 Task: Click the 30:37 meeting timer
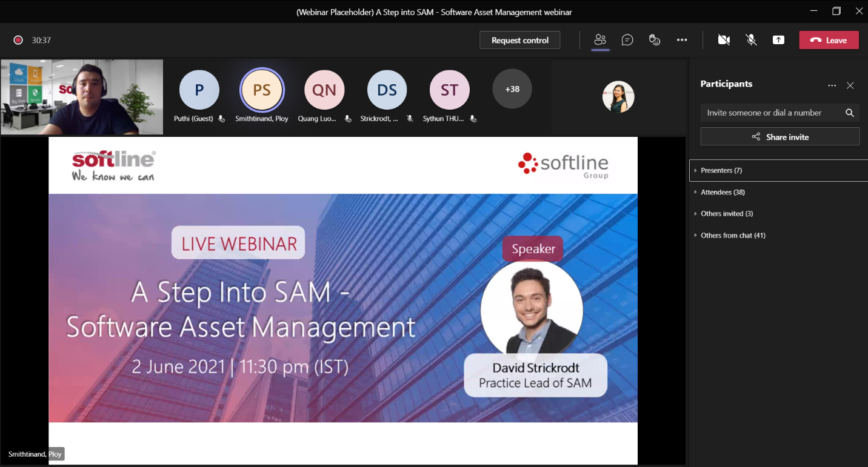coord(41,40)
